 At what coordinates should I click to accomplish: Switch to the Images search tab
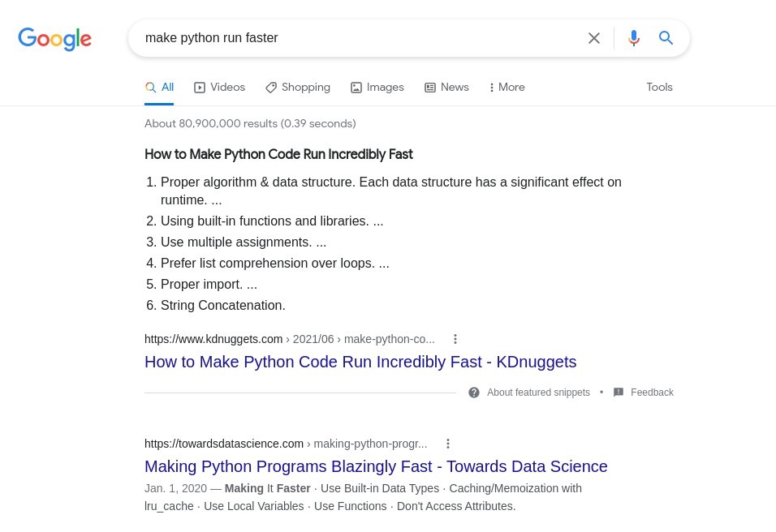point(377,88)
